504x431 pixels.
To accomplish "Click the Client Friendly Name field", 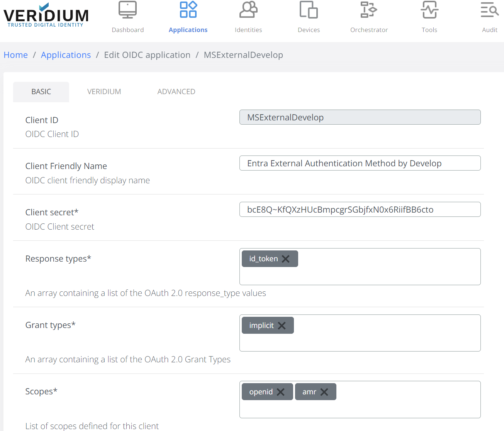I will tap(360, 163).
